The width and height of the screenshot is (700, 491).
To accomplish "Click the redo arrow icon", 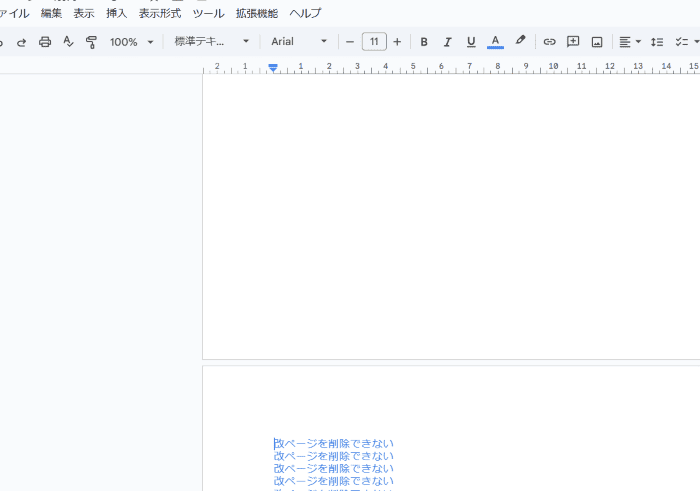I will [x=21, y=42].
